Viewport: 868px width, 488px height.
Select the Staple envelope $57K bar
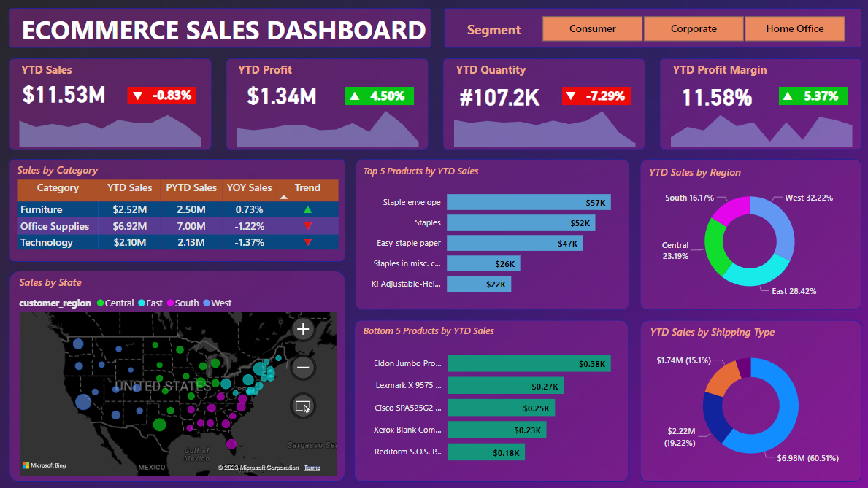529,202
